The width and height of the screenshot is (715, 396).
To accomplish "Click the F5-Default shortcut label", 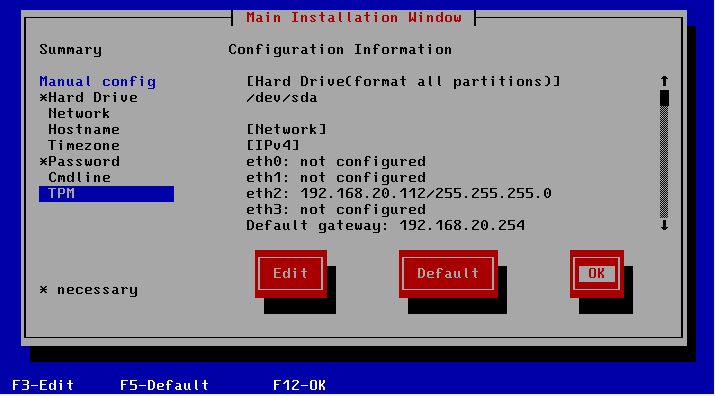I will click(x=165, y=385).
